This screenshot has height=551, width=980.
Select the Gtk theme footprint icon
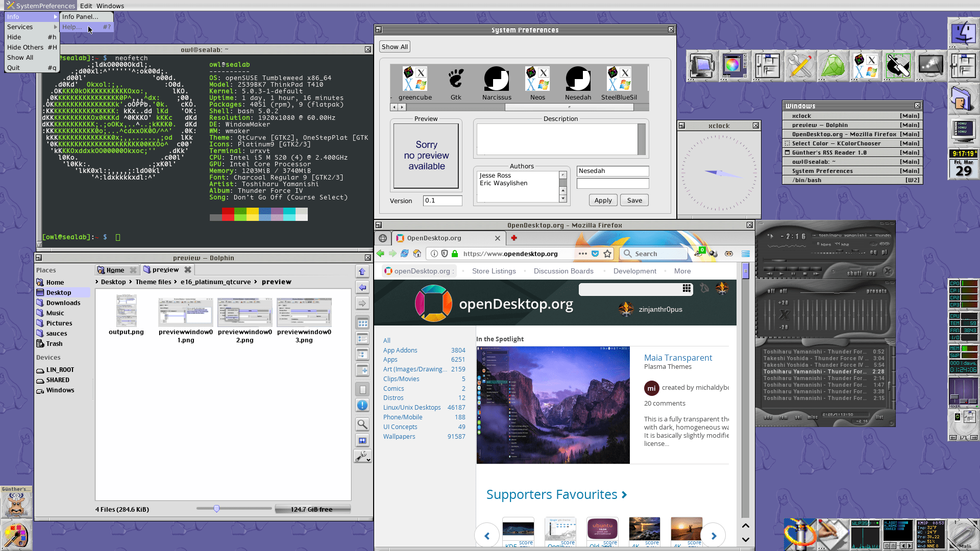coord(456,79)
